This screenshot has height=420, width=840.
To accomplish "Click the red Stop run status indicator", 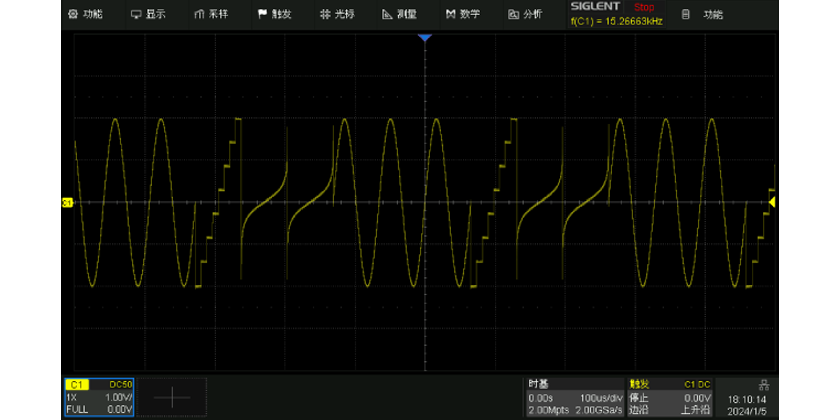I will [x=644, y=7].
